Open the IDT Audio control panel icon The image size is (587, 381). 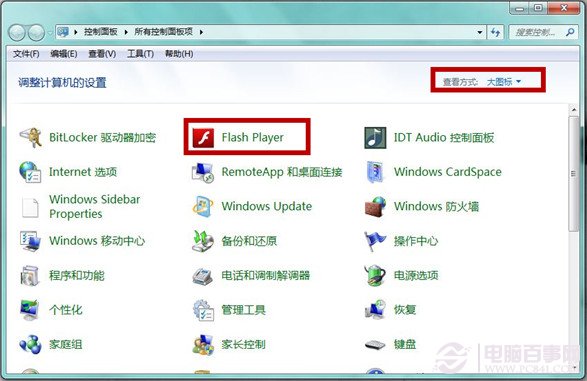(x=375, y=137)
